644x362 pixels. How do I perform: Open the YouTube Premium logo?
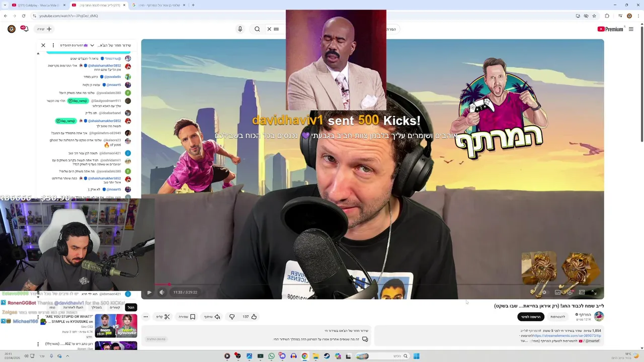(610, 29)
